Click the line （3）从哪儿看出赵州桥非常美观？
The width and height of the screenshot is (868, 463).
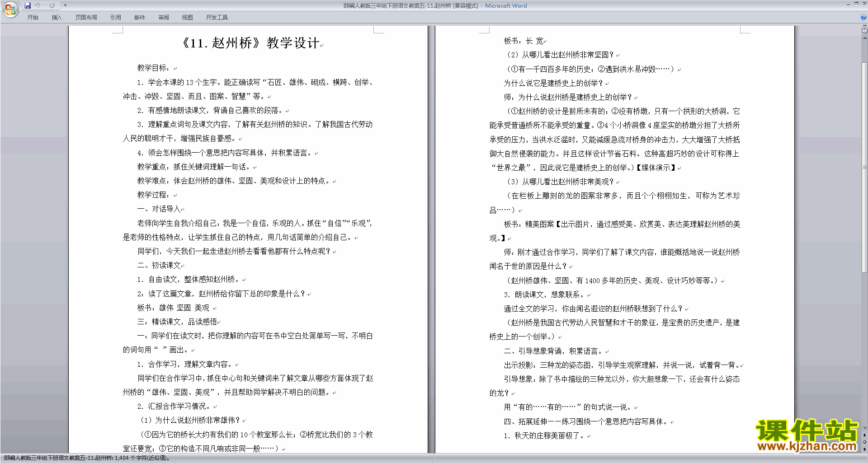pos(560,182)
